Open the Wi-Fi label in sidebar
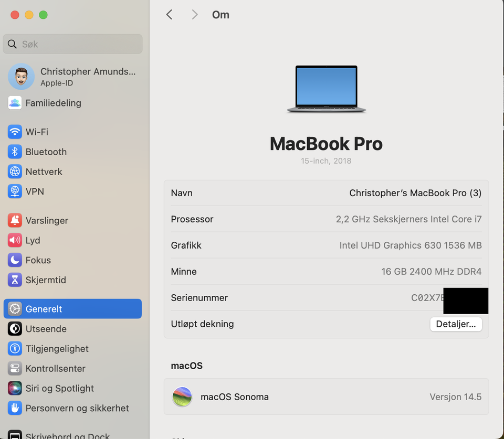This screenshot has height=439, width=504. click(x=37, y=132)
